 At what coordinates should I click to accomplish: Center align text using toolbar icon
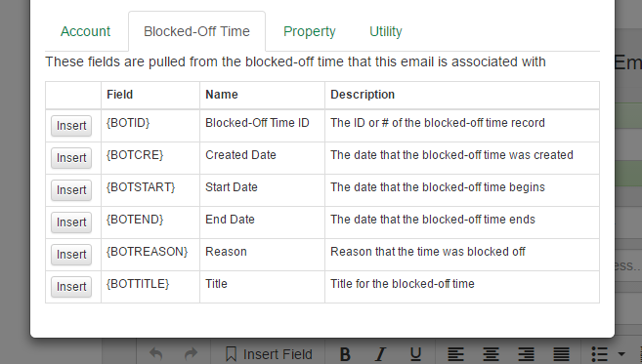click(491, 354)
